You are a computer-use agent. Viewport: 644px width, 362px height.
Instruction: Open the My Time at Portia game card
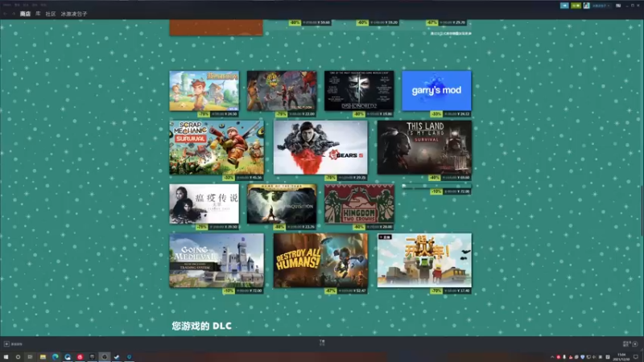pos(204,90)
